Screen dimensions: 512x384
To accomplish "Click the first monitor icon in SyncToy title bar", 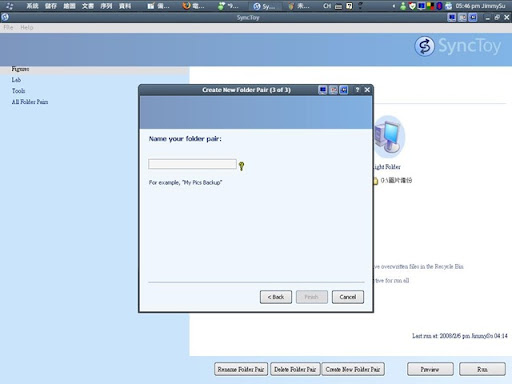I will tap(452, 17).
